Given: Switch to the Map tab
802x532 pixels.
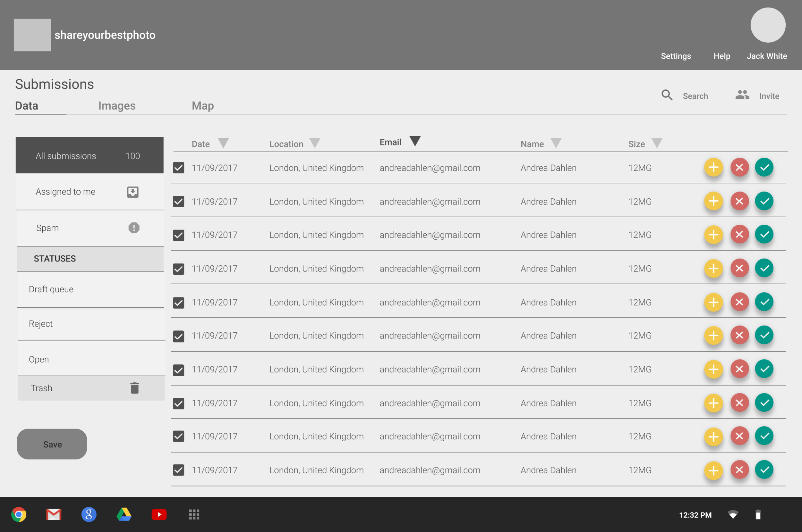Looking at the screenshot, I should pyautogui.click(x=203, y=106).
